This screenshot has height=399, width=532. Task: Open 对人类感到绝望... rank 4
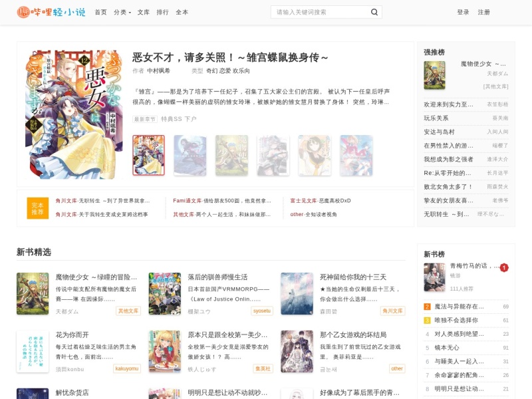point(459,334)
